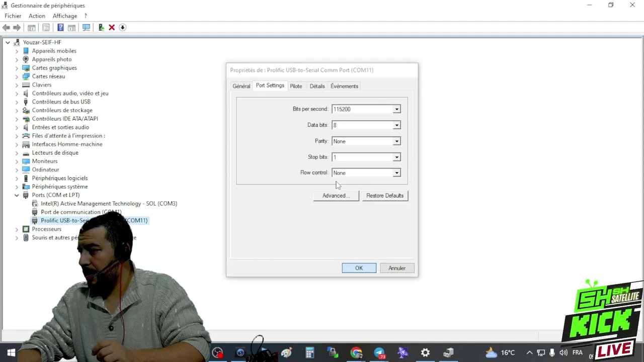Toggle the action pane toolbar icon
This screenshot has height=362, width=644.
[x=71, y=28]
